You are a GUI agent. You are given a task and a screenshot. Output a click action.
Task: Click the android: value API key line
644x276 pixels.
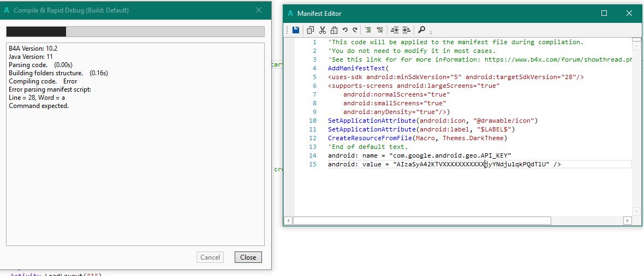(444, 164)
